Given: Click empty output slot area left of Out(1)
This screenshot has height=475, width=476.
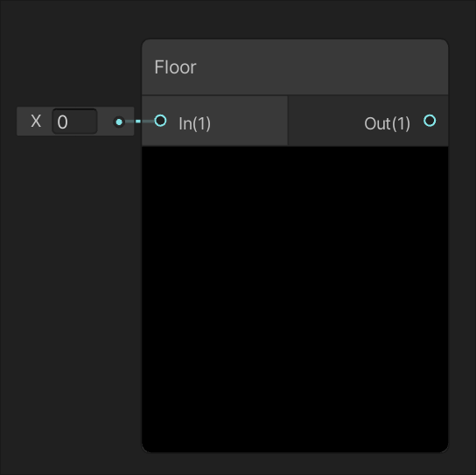Looking at the screenshot, I should click(x=325, y=122).
